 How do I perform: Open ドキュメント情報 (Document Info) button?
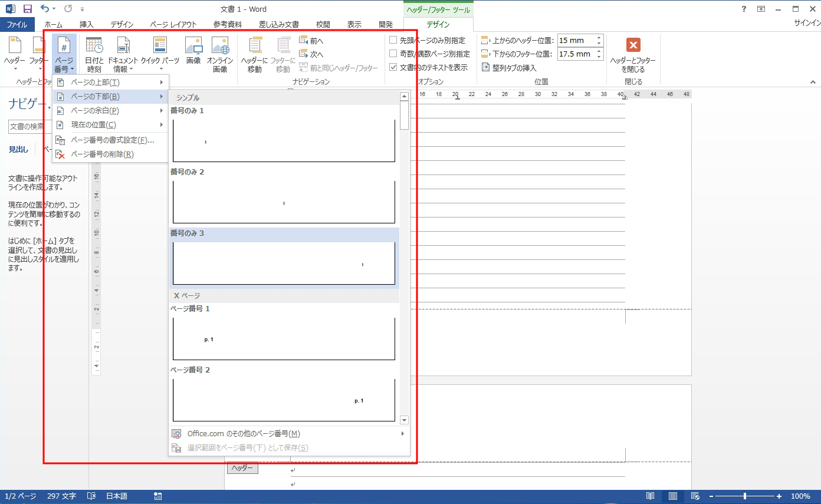click(x=123, y=54)
